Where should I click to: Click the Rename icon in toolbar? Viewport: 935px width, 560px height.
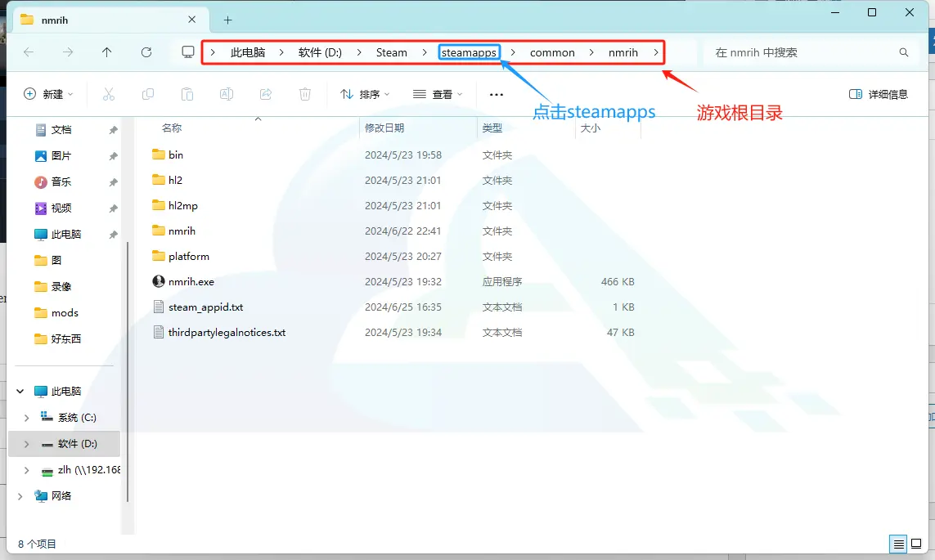pyautogui.click(x=227, y=94)
